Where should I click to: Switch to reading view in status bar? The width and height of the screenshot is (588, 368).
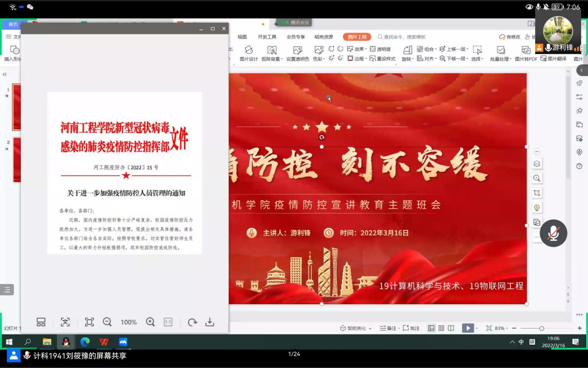pyautogui.click(x=451, y=328)
